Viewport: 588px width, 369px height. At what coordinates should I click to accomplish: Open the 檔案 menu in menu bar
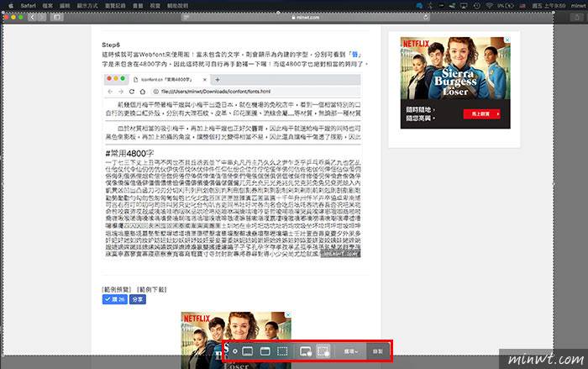click(x=50, y=5)
